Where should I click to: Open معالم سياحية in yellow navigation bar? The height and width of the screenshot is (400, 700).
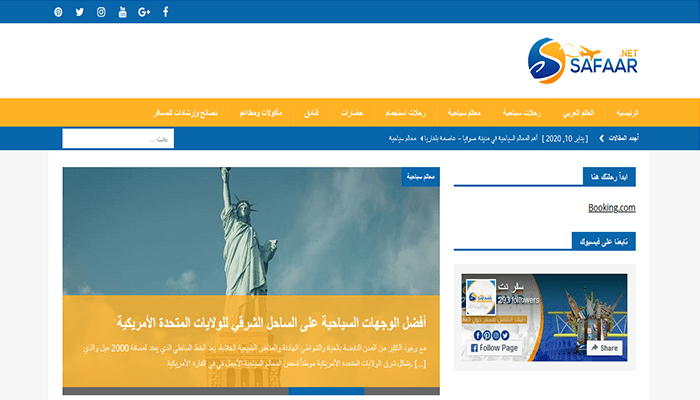point(464,113)
